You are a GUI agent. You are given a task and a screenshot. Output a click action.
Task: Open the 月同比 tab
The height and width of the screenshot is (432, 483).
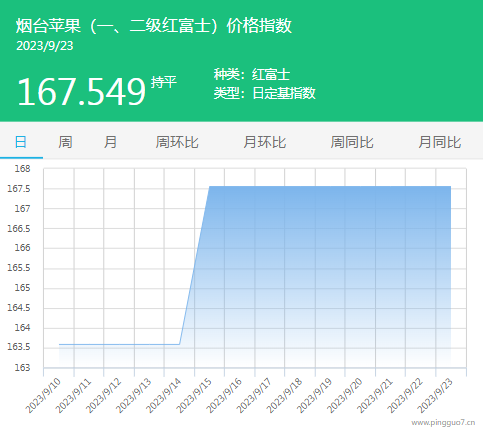pyautogui.click(x=440, y=142)
